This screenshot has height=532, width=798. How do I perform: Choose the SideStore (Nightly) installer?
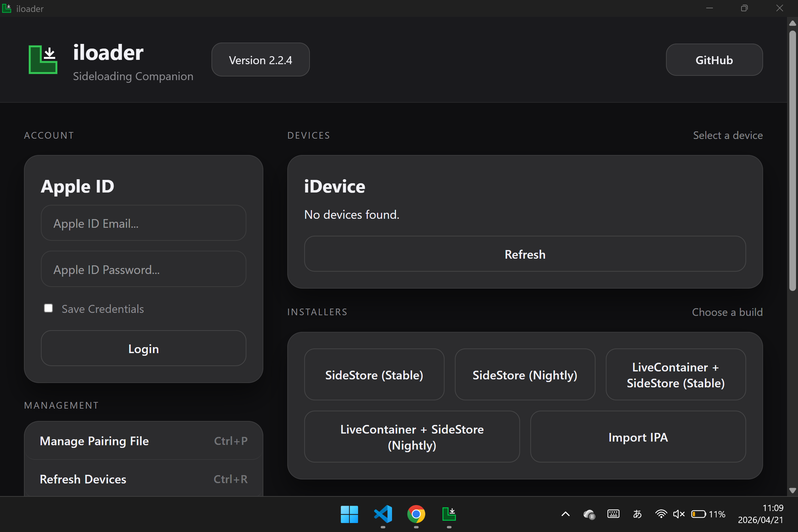(x=525, y=375)
